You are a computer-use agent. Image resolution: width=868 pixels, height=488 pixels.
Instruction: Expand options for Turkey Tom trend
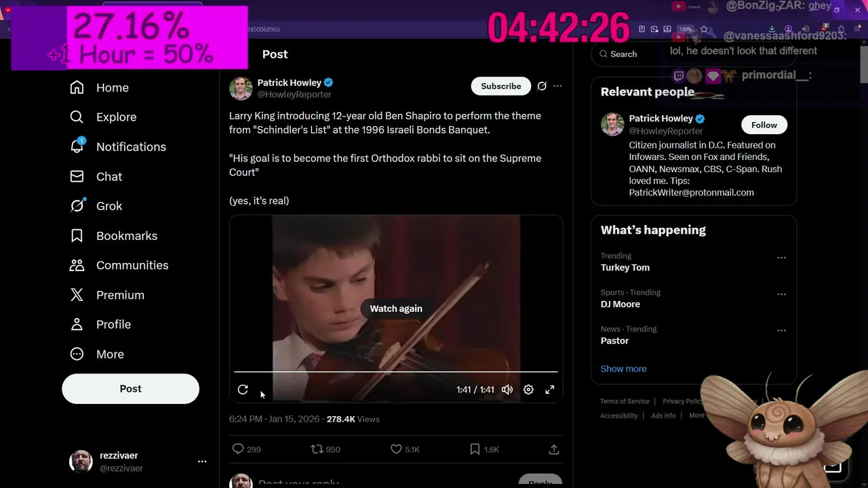click(x=781, y=258)
